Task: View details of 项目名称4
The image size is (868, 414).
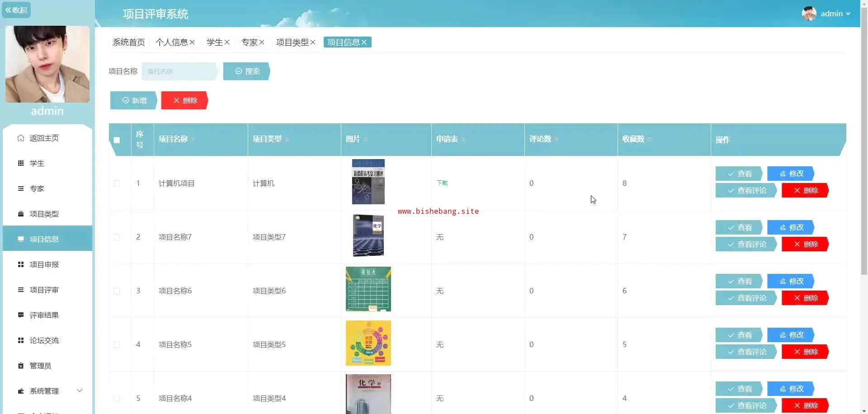Action: click(739, 389)
